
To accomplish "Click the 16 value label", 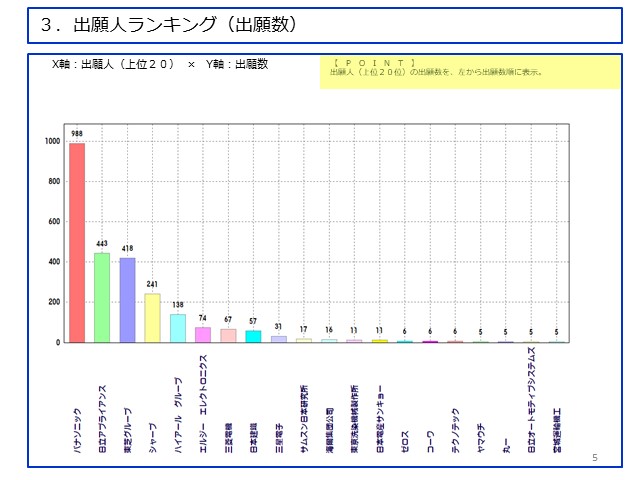I will click(329, 329).
